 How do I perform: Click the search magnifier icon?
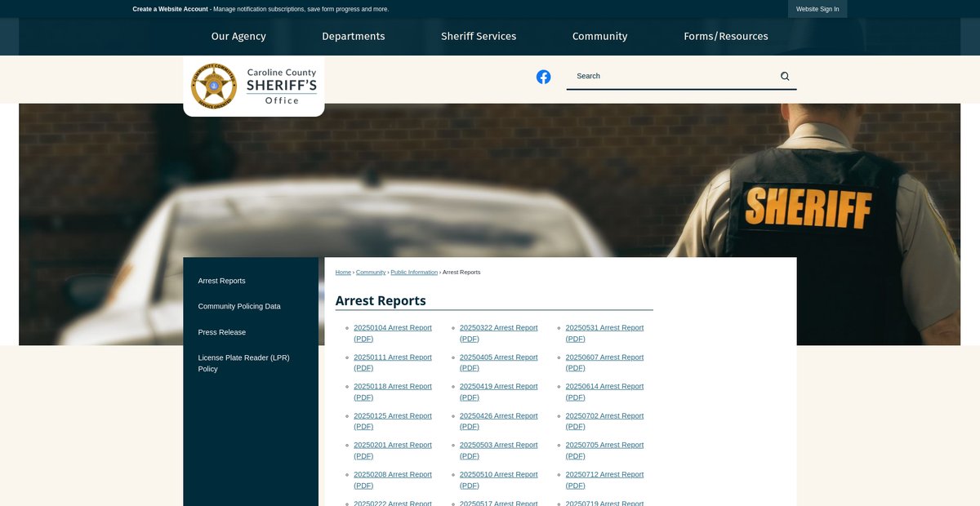[x=785, y=76]
